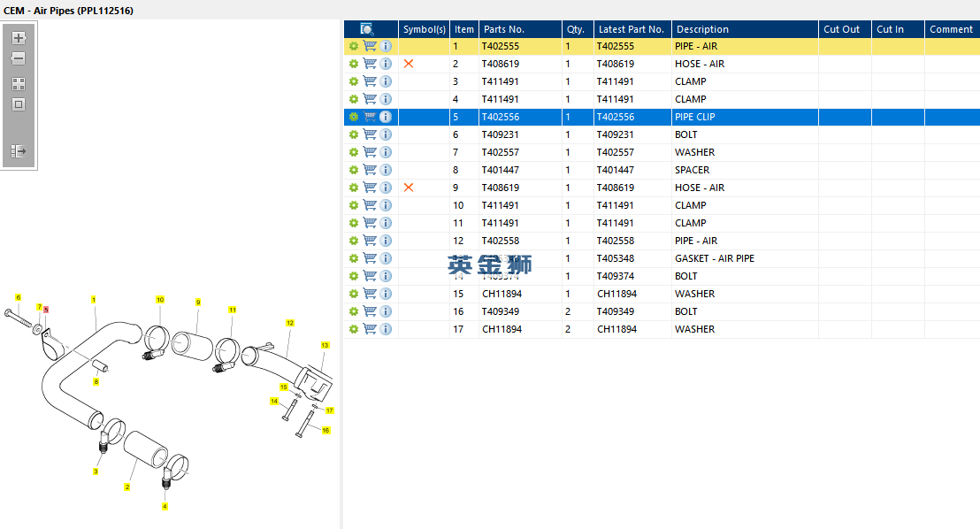Click the four-squares grid view icon

(x=18, y=84)
